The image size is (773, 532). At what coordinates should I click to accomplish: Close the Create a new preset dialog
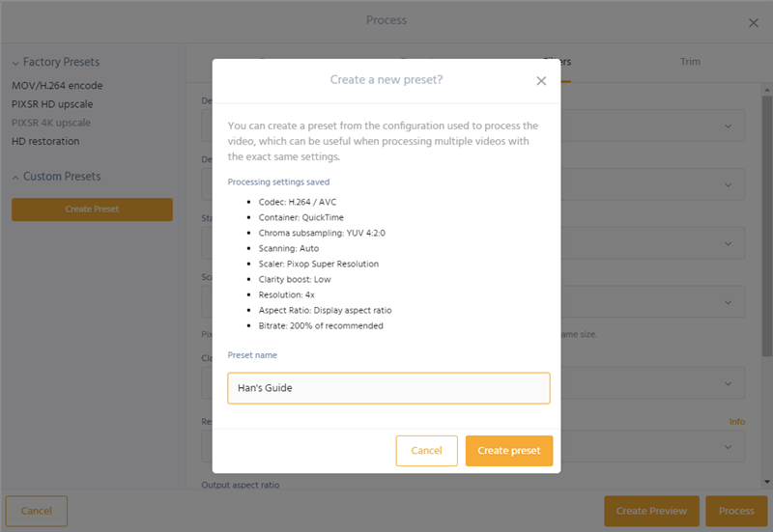[x=541, y=81]
